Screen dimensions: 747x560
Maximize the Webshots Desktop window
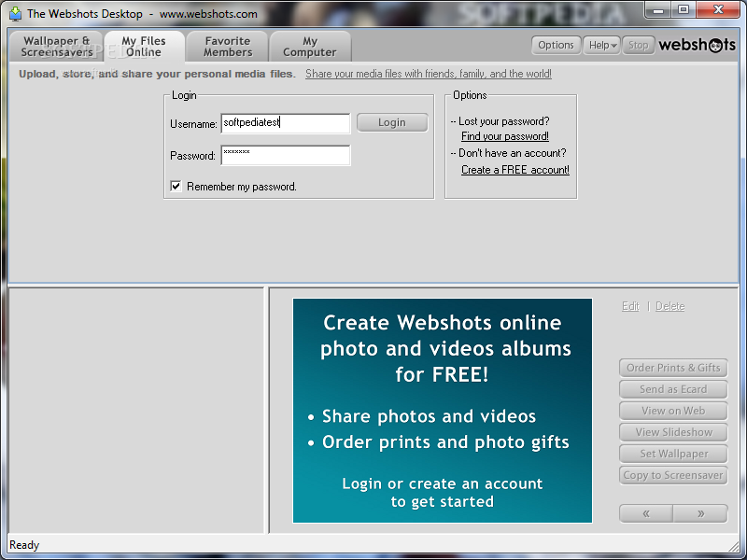pos(684,10)
